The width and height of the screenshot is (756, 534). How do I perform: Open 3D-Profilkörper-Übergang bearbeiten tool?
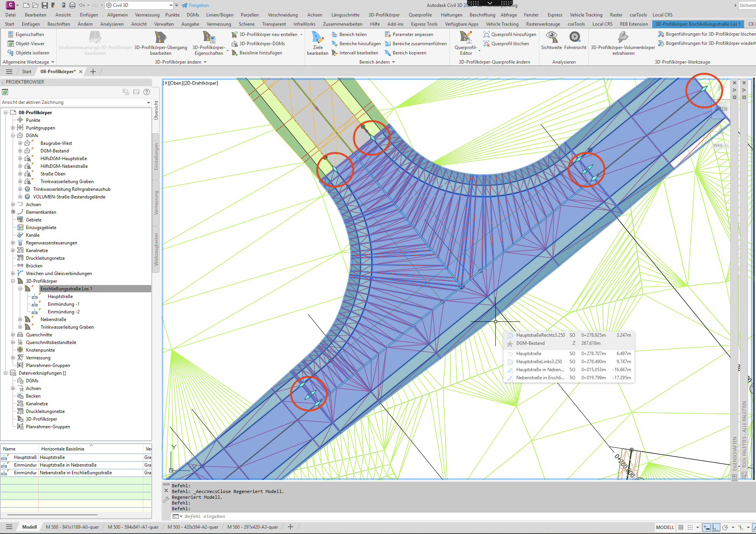(x=161, y=43)
